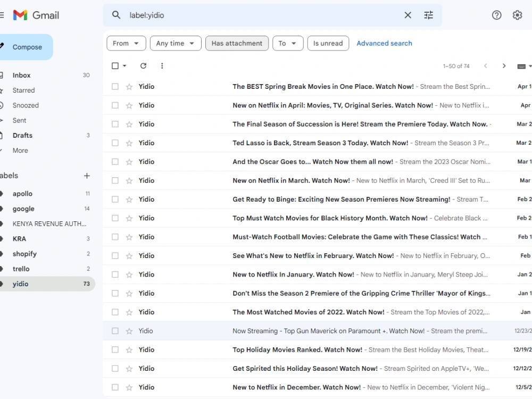This screenshot has height=399, width=532.
Task: Open the apollo label
Action: tap(22, 194)
